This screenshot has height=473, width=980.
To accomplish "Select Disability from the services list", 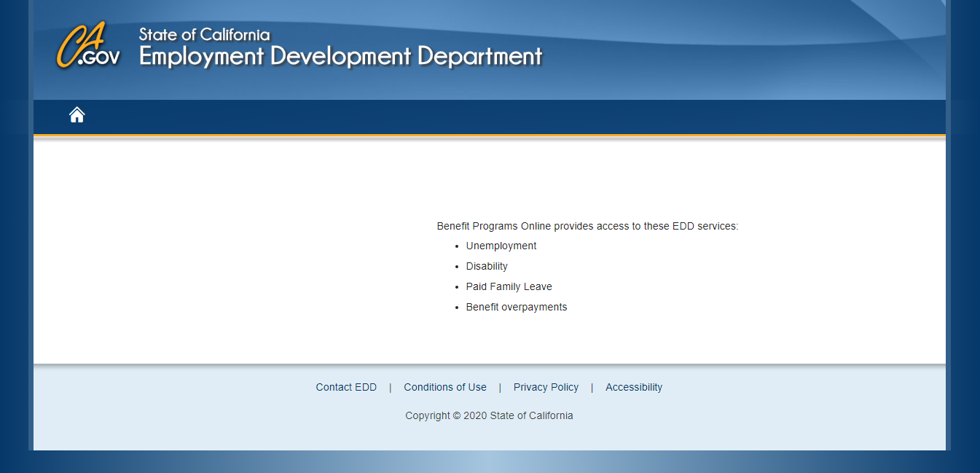I will click(x=487, y=266).
